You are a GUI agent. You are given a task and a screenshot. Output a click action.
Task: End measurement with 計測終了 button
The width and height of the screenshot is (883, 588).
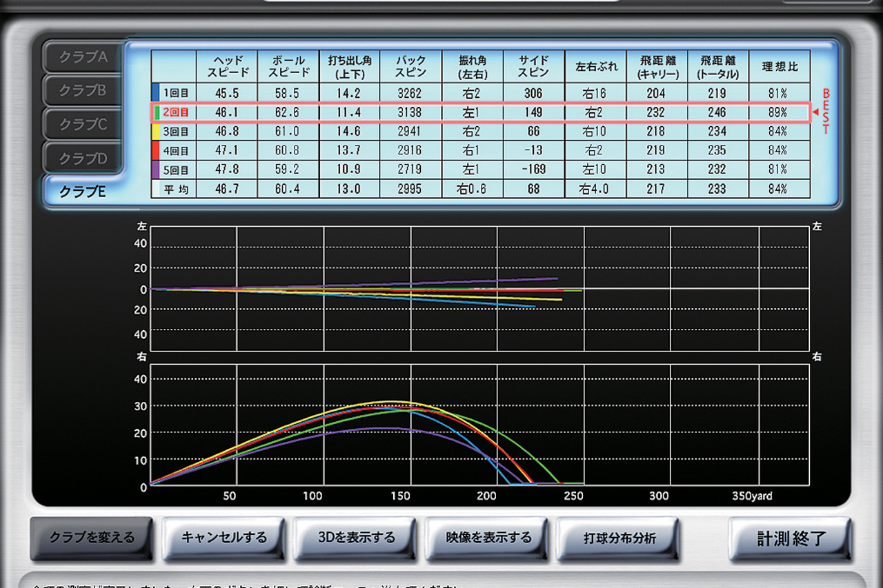point(791,538)
